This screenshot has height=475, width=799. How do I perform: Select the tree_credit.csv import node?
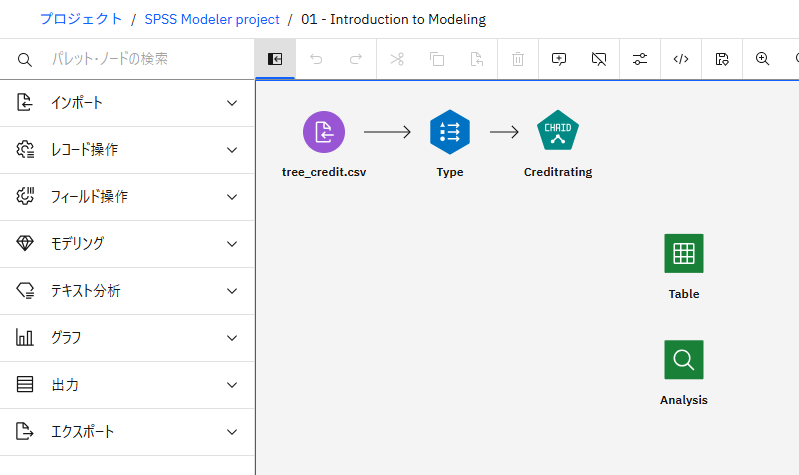pyautogui.click(x=323, y=131)
